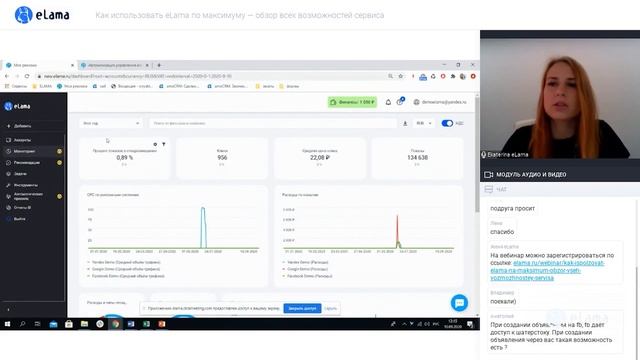Toggle Yandex Demo legend in Расходы chart

point(306,262)
